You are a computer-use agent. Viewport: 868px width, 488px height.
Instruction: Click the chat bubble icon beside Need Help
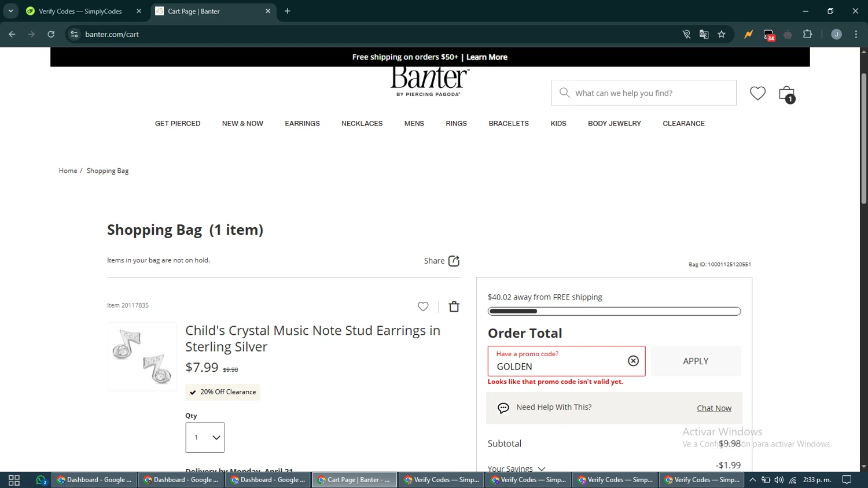tap(503, 408)
